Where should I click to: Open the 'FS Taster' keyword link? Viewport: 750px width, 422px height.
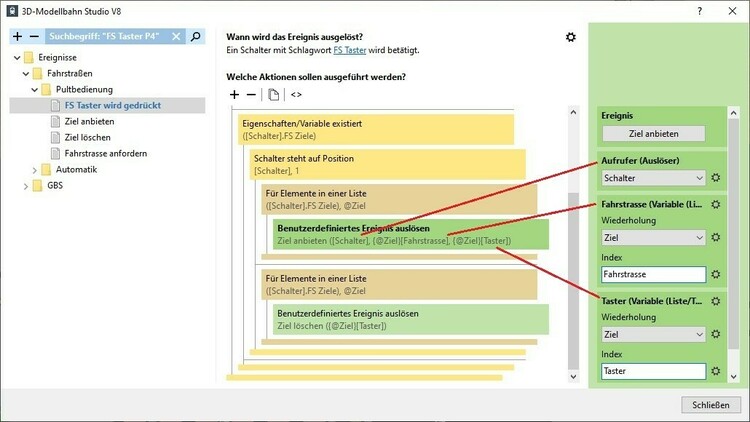click(x=350, y=50)
